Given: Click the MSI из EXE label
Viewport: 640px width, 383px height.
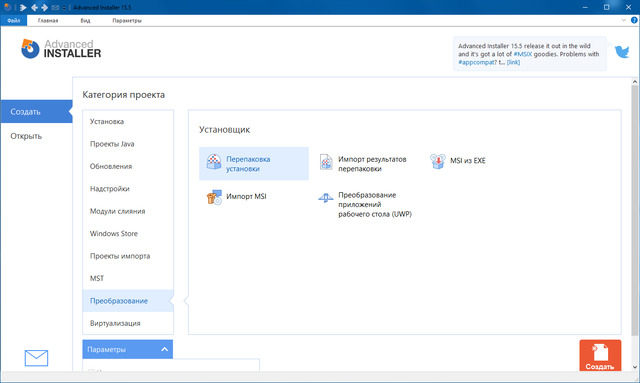Looking at the screenshot, I should click(468, 160).
